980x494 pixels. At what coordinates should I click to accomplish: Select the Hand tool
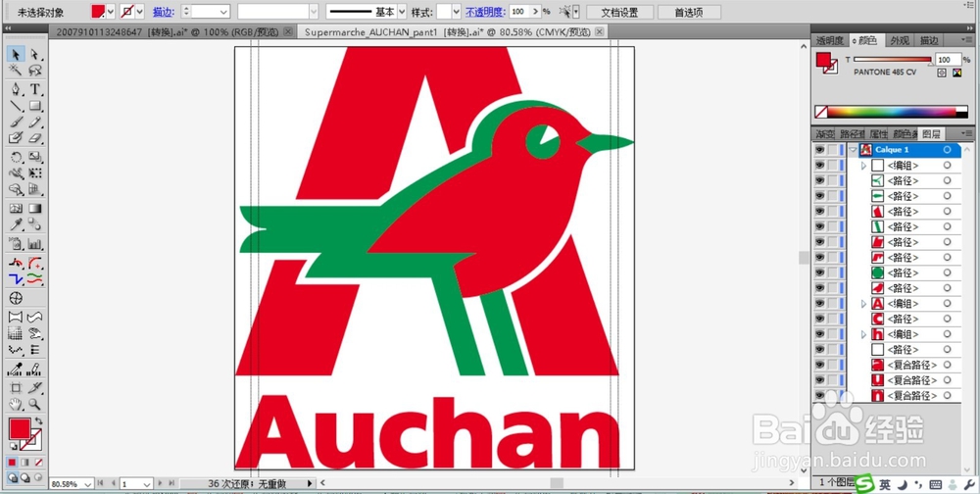(x=16, y=405)
